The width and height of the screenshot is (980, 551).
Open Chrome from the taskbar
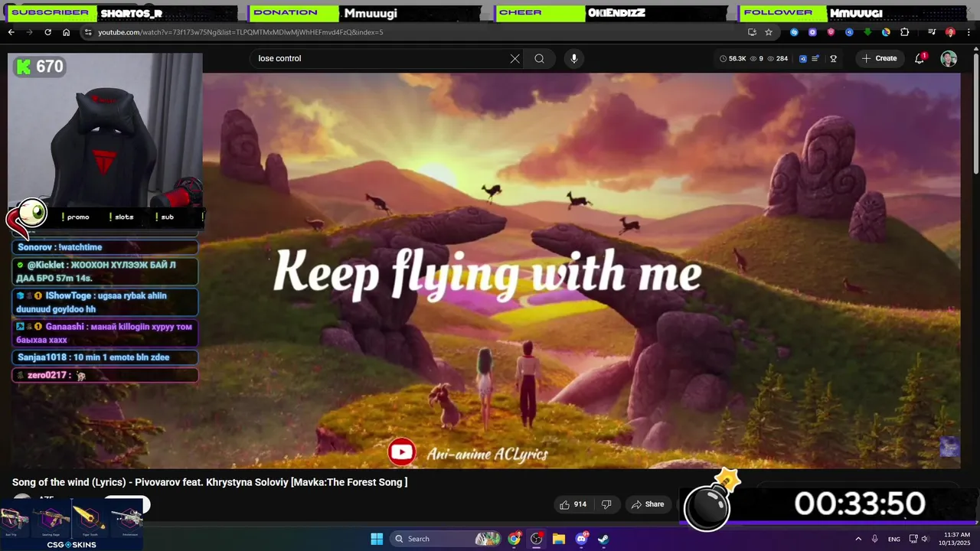click(x=514, y=539)
